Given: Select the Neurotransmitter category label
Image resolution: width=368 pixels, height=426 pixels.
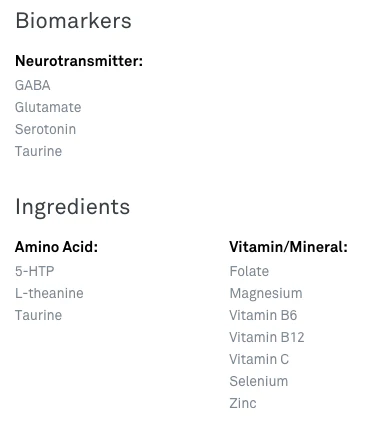Looking at the screenshot, I should (x=79, y=61).
